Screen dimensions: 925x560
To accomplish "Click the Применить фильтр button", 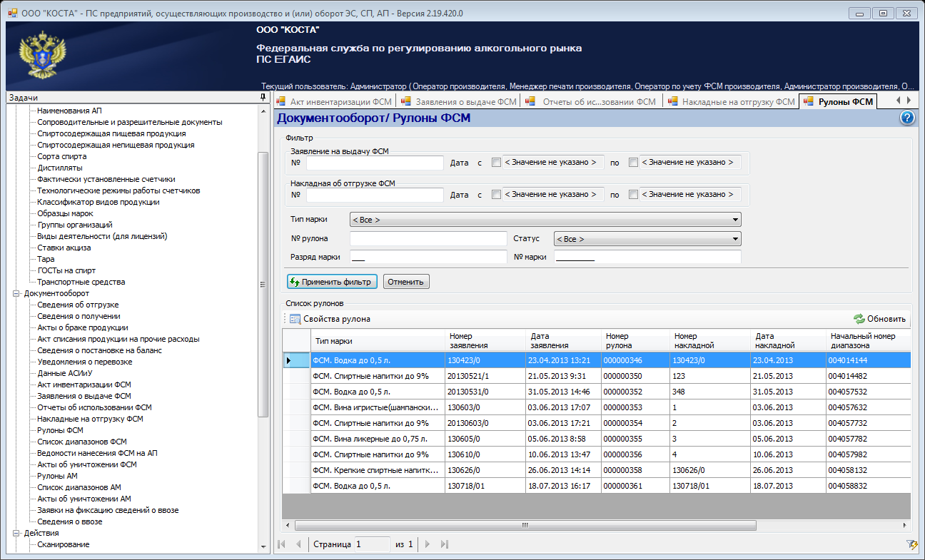I will click(333, 282).
